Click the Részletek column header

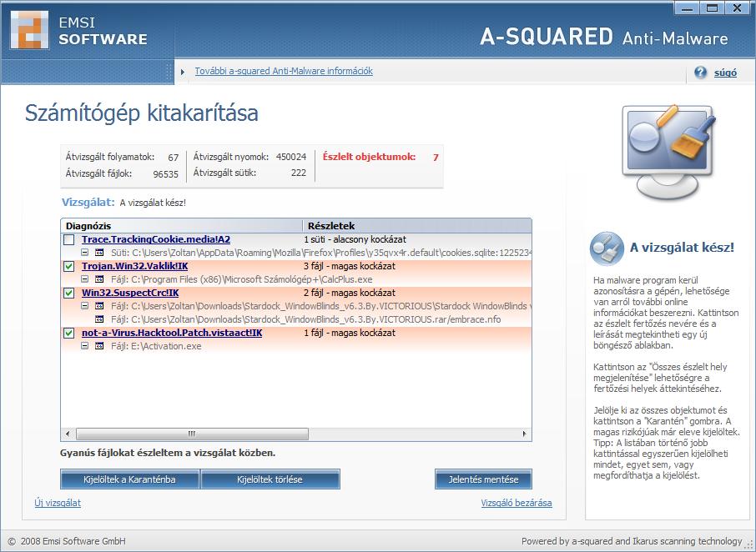(416, 226)
